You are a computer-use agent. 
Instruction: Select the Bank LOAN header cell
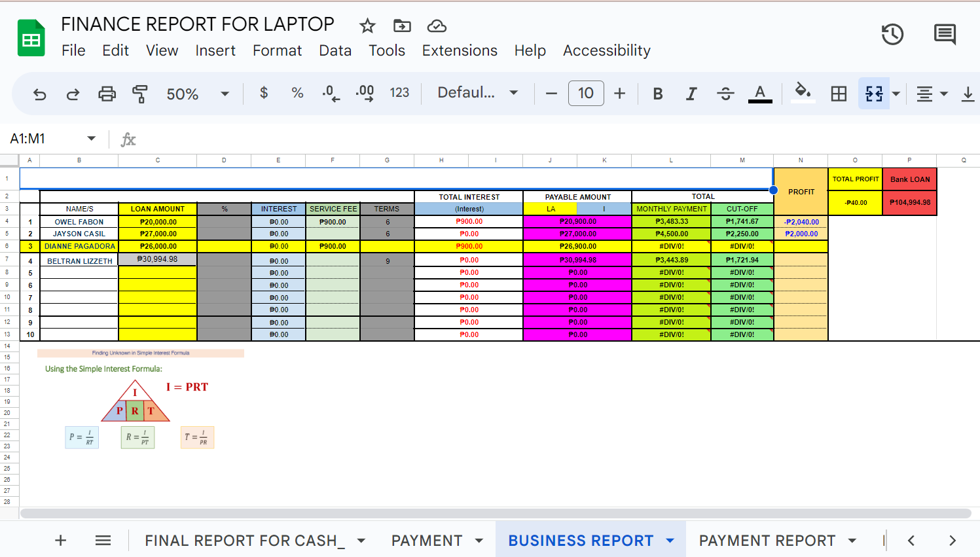click(909, 179)
